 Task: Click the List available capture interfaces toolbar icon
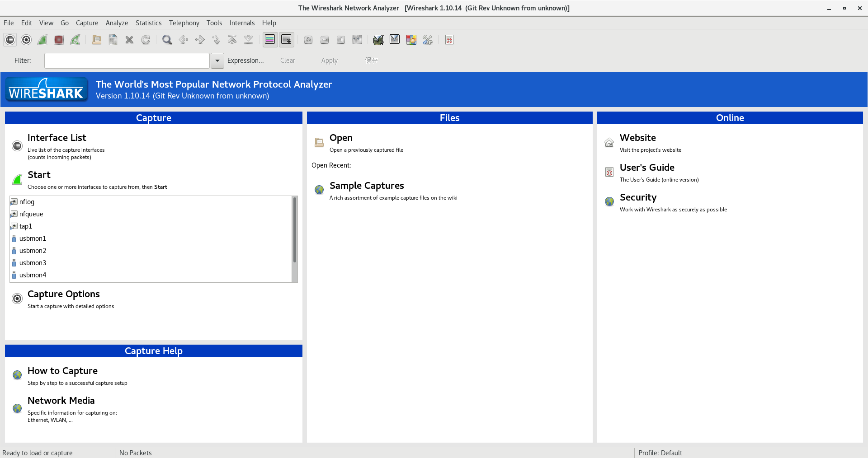coord(10,40)
